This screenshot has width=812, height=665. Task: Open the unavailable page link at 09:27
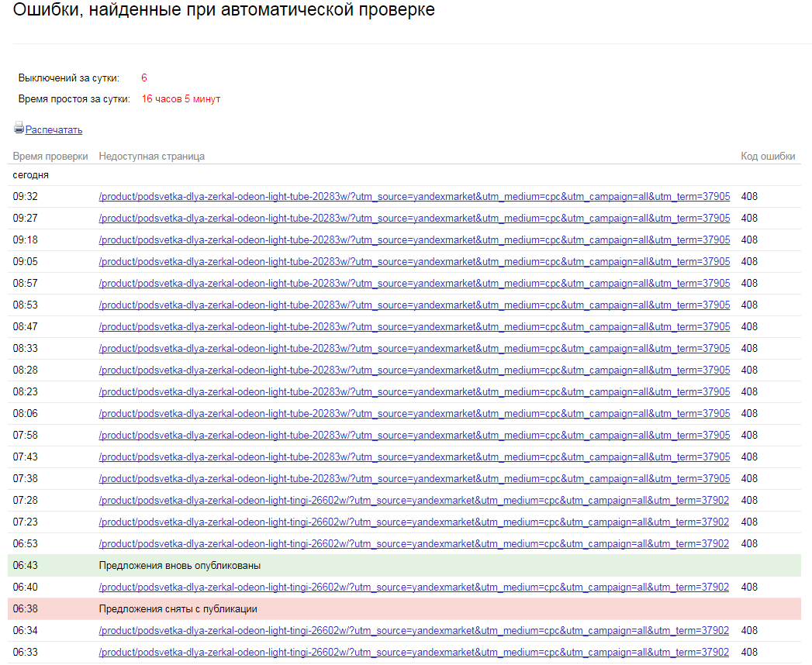(x=414, y=219)
